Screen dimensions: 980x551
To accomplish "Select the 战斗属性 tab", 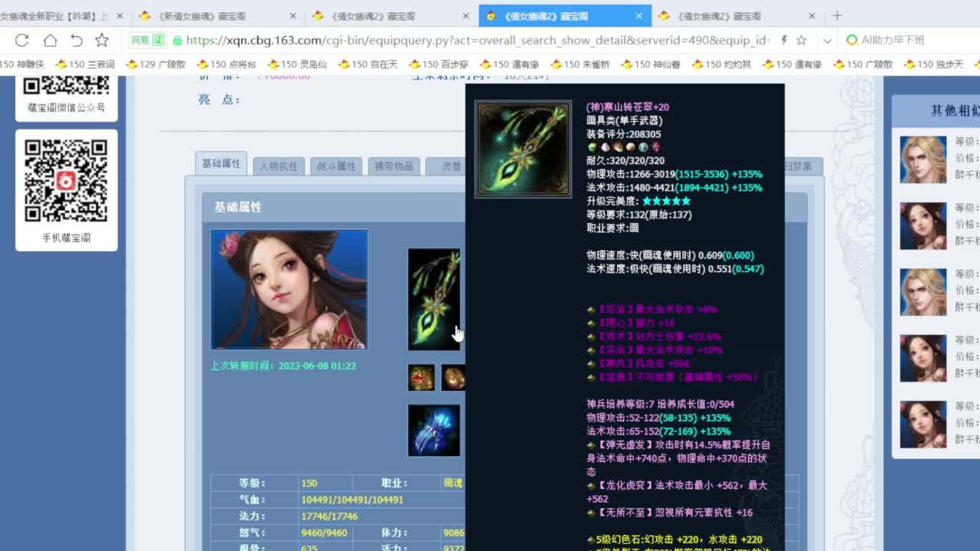I will (336, 166).
